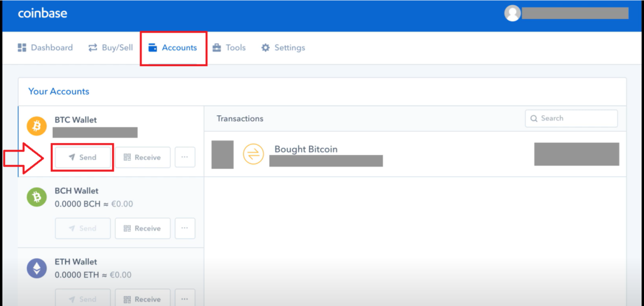The width and height of the screenshot is (644, 306).
Task: Open the user profile avatar
Action: click(x=512, y=13)
